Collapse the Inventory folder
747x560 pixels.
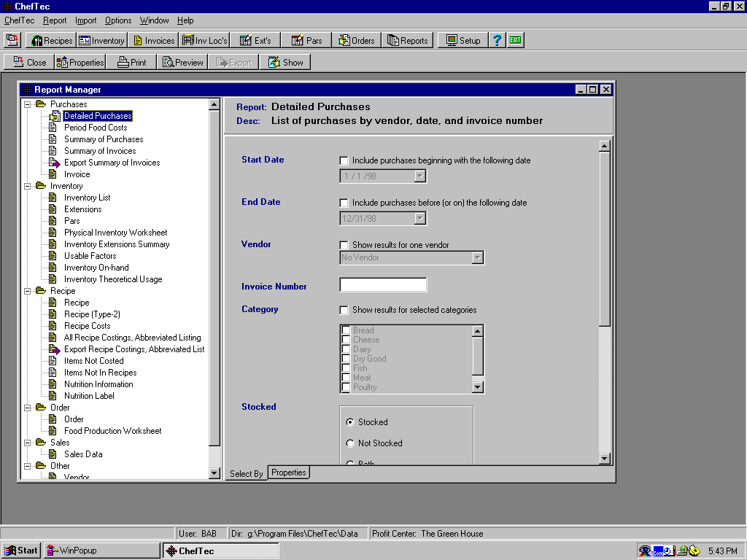pos(28,186)
